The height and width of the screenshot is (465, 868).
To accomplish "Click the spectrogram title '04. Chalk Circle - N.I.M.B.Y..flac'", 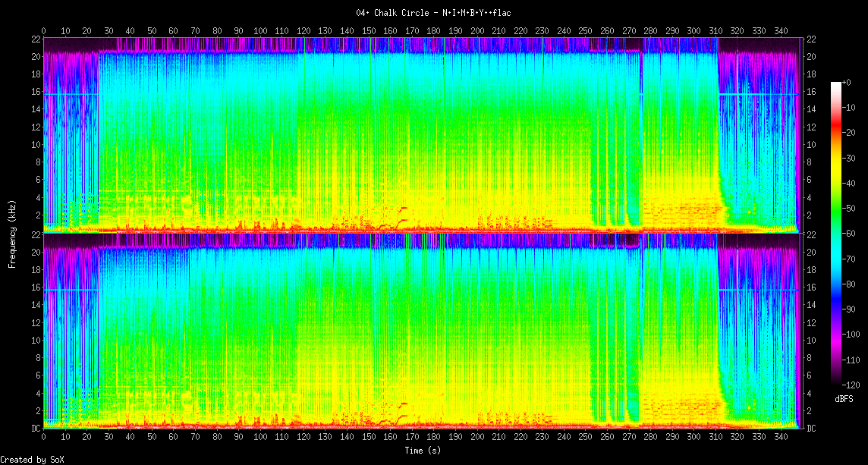I will point(433,13).
